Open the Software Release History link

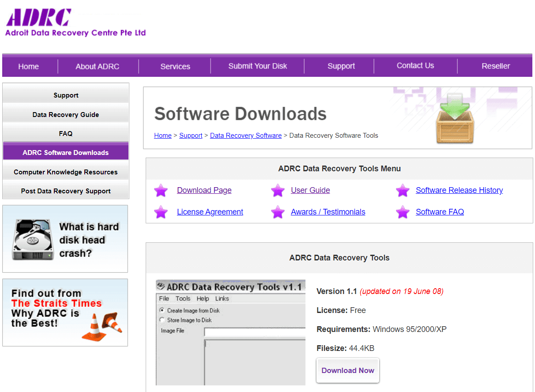pyautogui.click(x=459, y=190)
